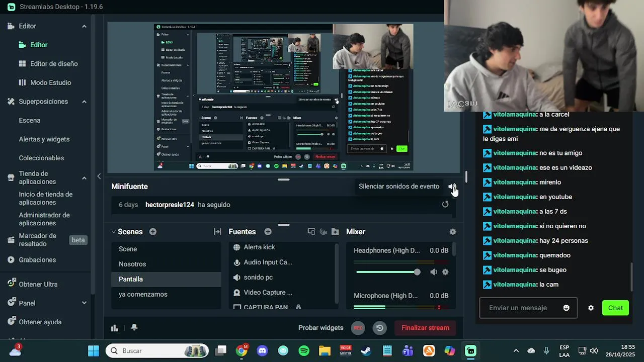
Task: Select the ya comenzamos scene
Action: pos(166,294)
